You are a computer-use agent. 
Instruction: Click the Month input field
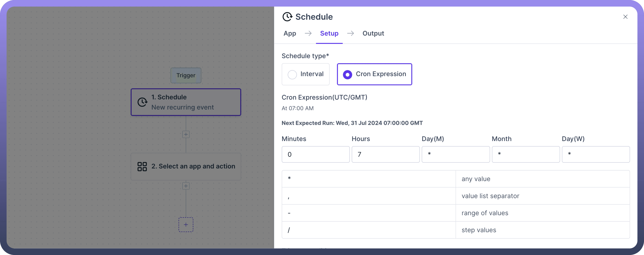(526, 154)
